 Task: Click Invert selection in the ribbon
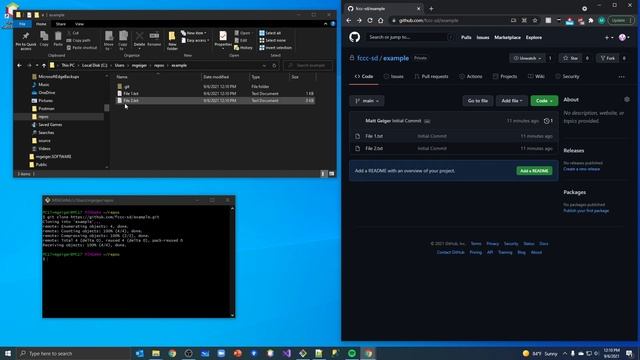(276, 48)
